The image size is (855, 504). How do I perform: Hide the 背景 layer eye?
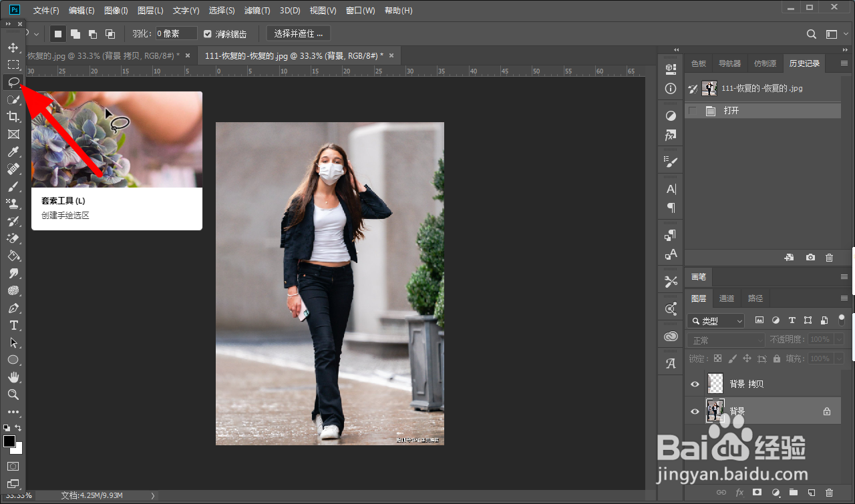pos(695,411)
